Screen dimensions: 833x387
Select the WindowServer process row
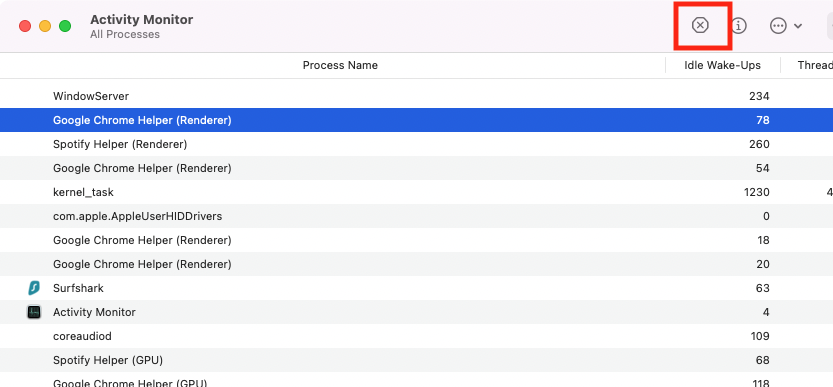416,96
